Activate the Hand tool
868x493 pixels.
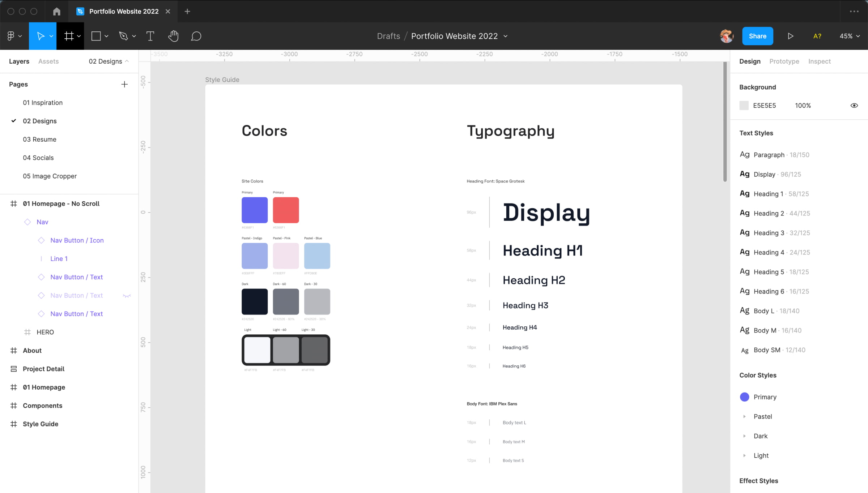173,36
